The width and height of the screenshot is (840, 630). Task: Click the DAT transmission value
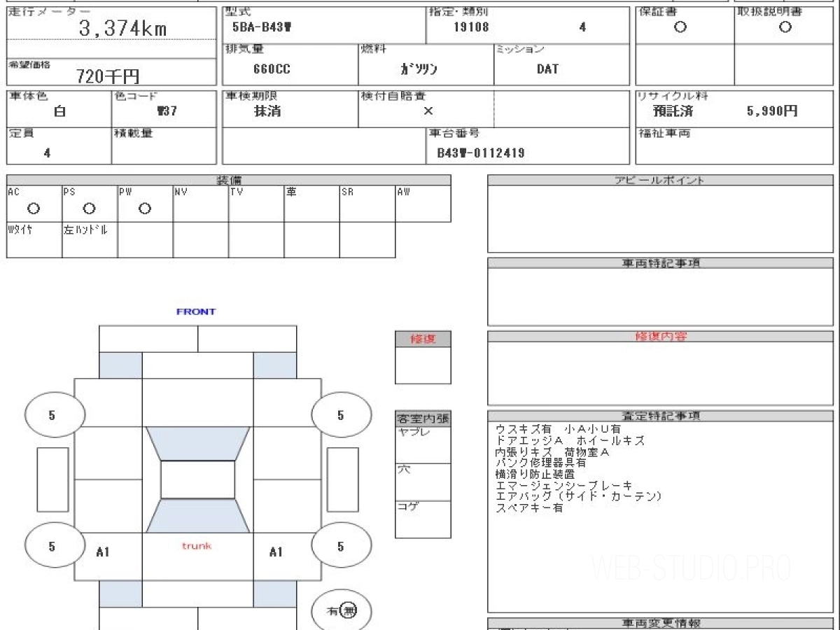point(547,69)
